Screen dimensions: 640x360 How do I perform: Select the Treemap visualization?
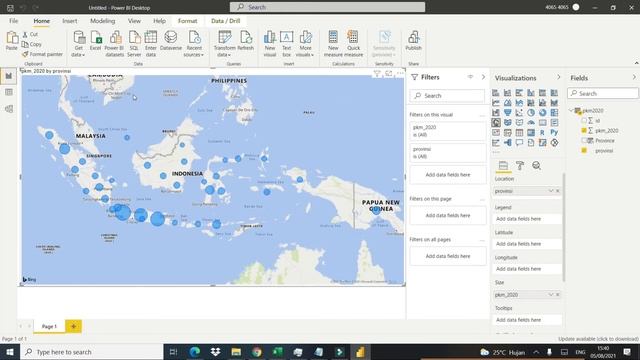coord(554,113)
